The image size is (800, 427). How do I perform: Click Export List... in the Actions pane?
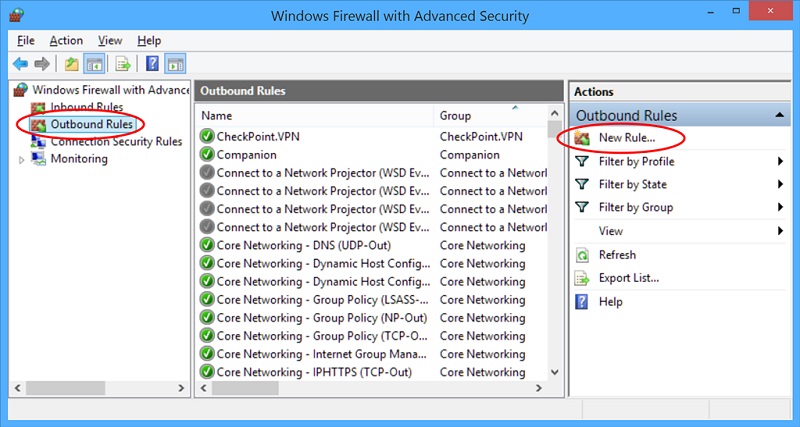(629, 278)
